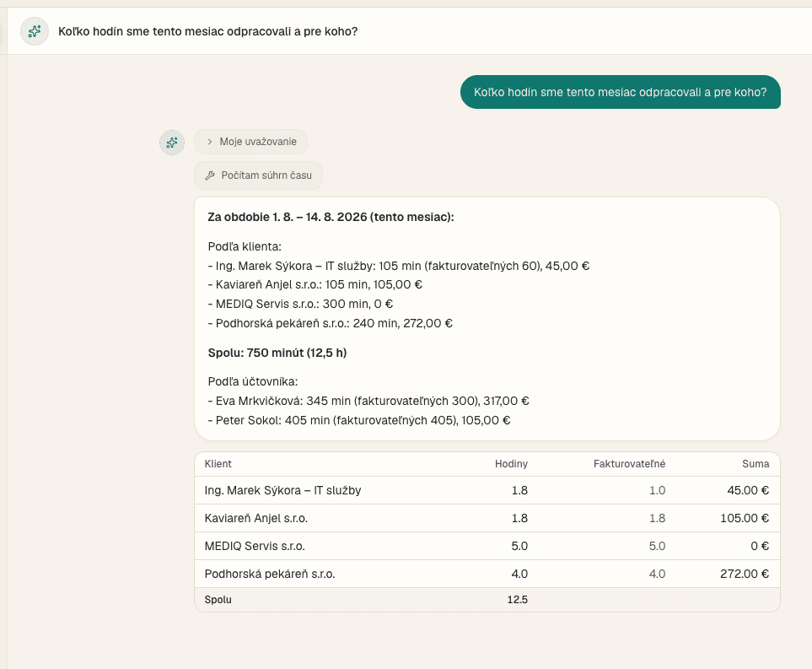Click the Eva Mrkvičková accountant line
The image size is (812, 669).
click(x=368, y=401)
